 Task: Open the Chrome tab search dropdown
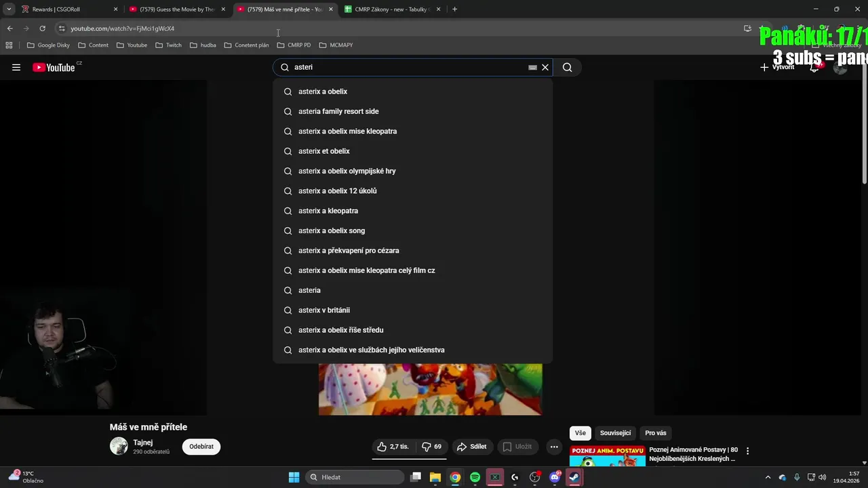coord(9,9)
